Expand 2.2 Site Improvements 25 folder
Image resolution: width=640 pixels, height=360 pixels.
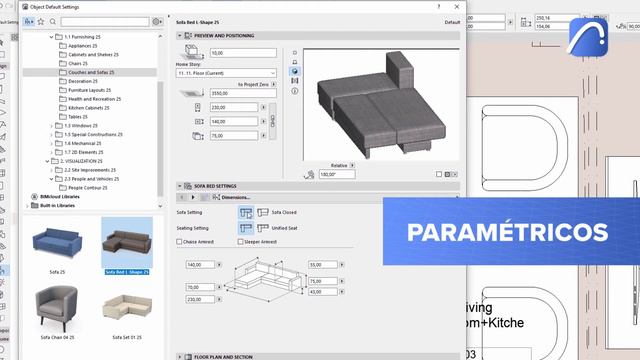coord(51,170)
